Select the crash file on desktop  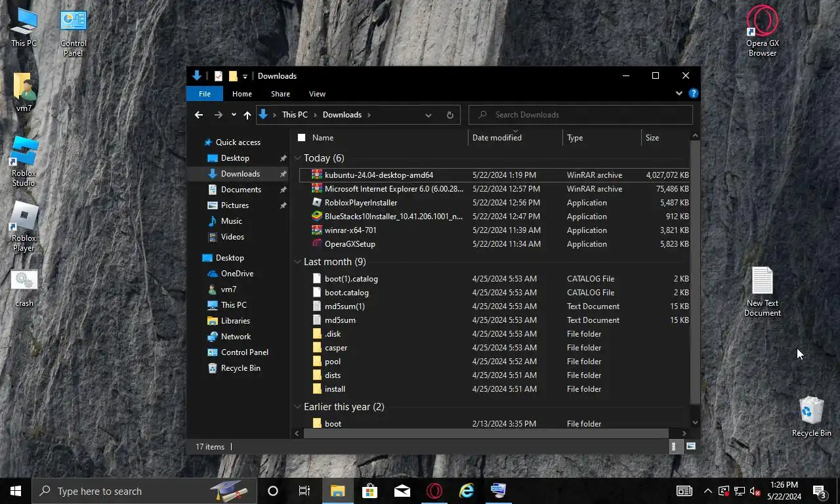pyautogui.click(x=24, y=287)
